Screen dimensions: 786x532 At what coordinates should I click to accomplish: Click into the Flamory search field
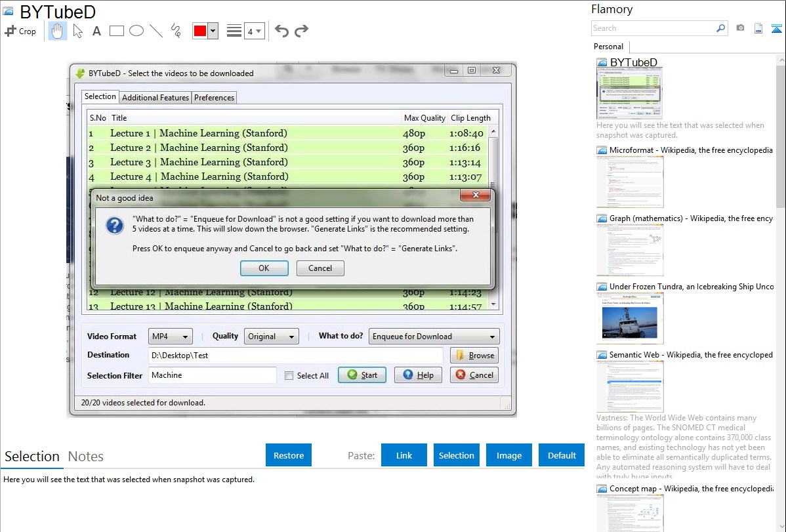653,28
